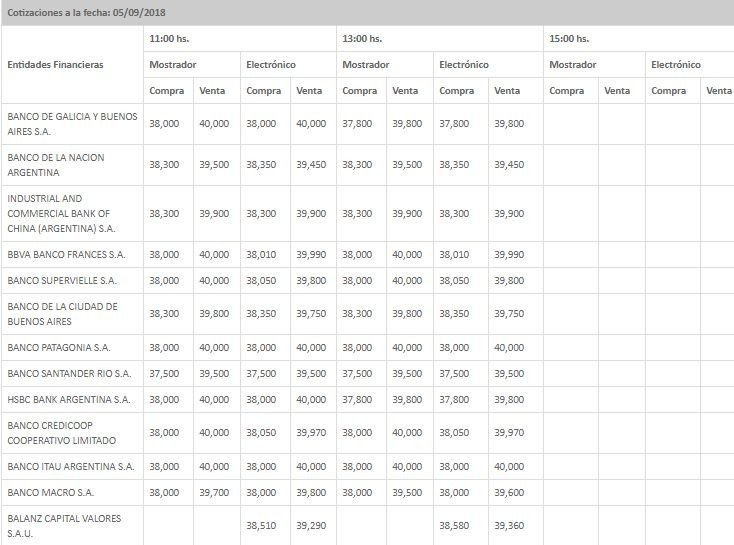Click Nacion 13:00 Electrónico Compra '38,350'

point(454,165)
